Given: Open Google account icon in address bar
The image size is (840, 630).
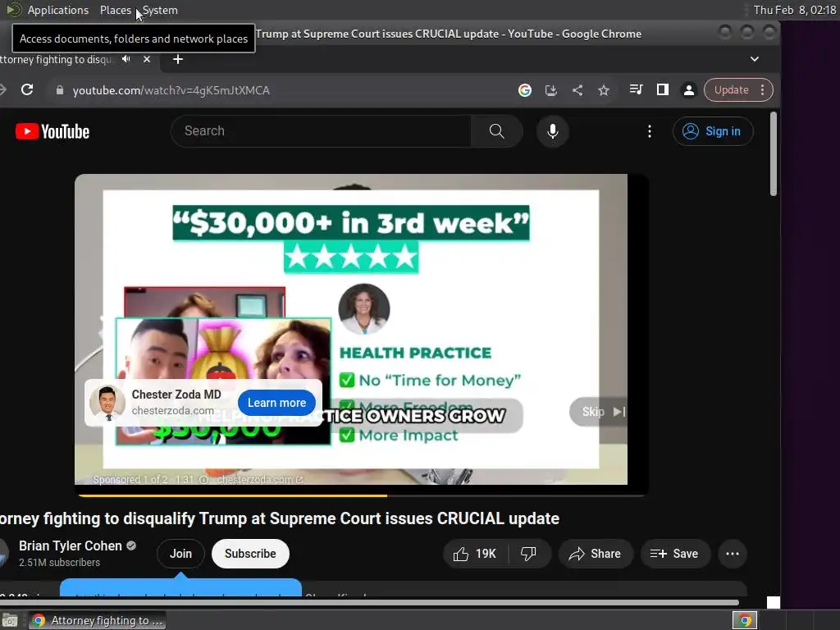Looking at the screenshot, I should (524, 90).
